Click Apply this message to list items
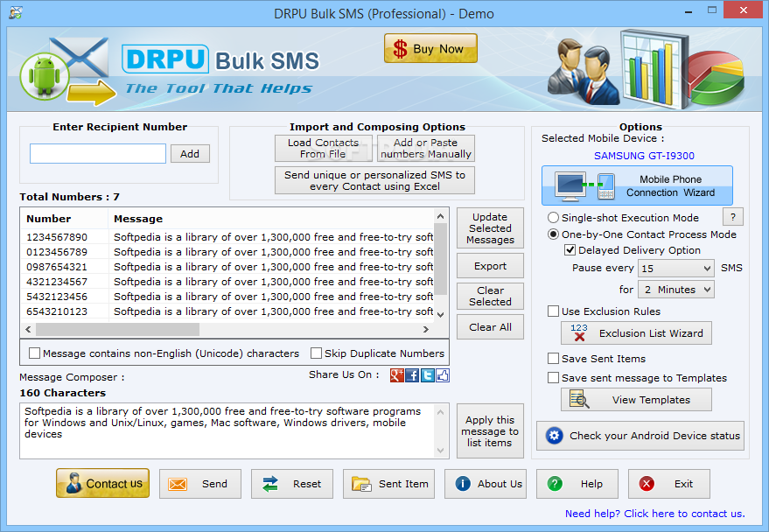769x532 pixels. (x=490, y=431)
